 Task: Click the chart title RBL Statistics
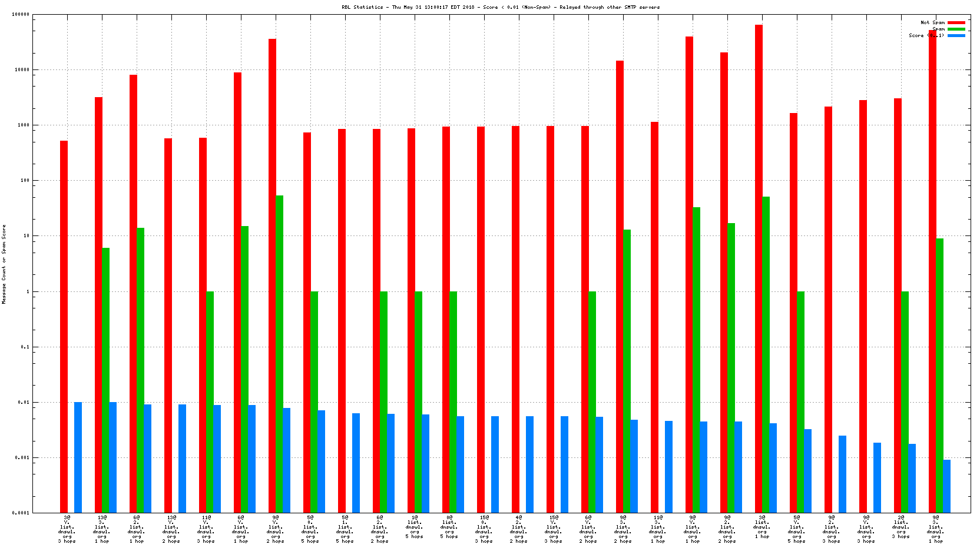coord(501,7)
